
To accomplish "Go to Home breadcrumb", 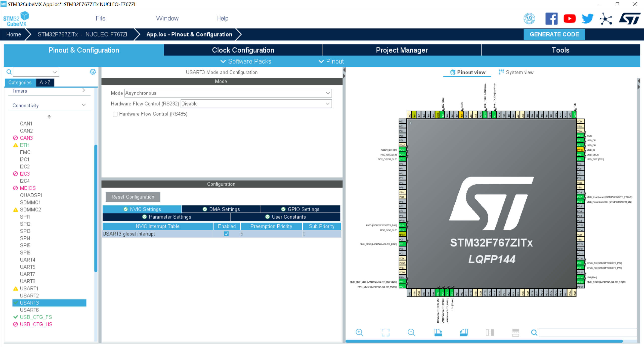I will tap(14, 34).
